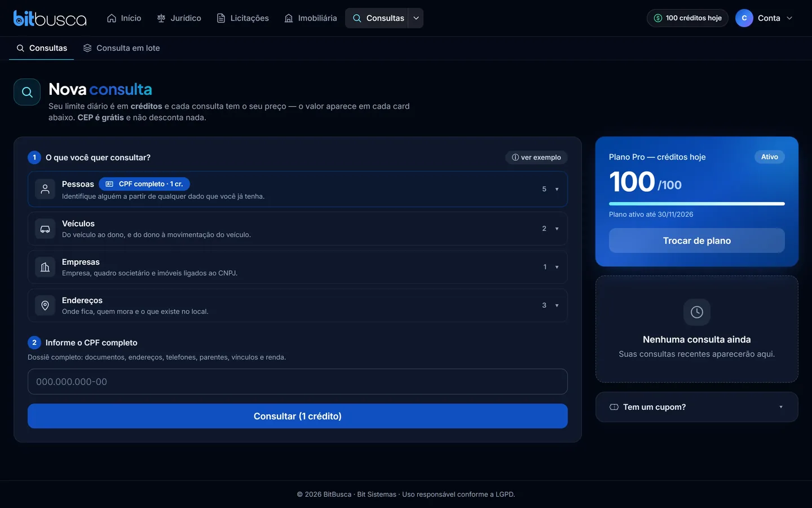Click the car icon in Veículos row

pyautogui.click(x=45, y=229)
